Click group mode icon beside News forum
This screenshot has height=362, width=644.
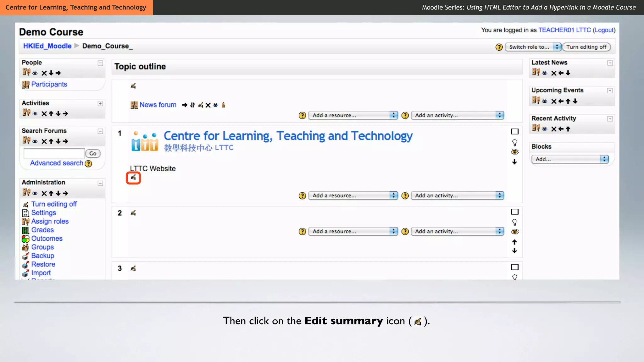click(223, 105)
